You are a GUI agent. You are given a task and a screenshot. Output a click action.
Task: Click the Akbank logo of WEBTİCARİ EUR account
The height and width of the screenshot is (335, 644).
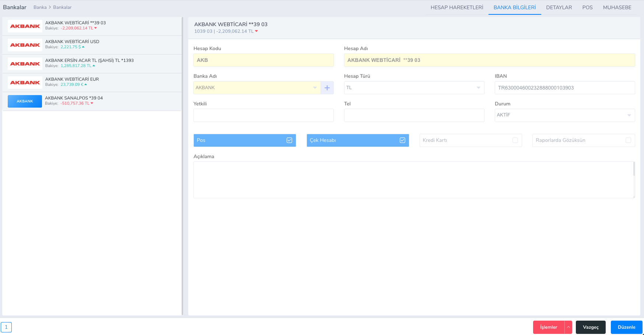pos(25,83)
